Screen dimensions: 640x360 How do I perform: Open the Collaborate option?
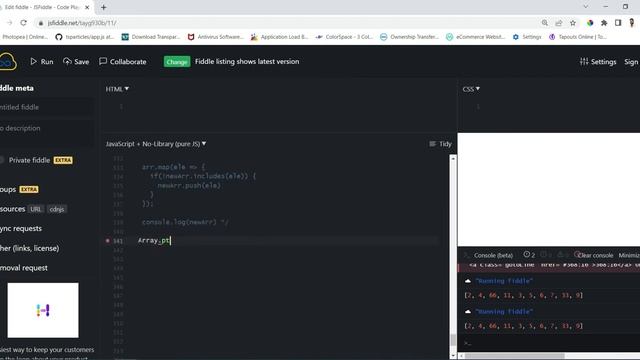122,62
